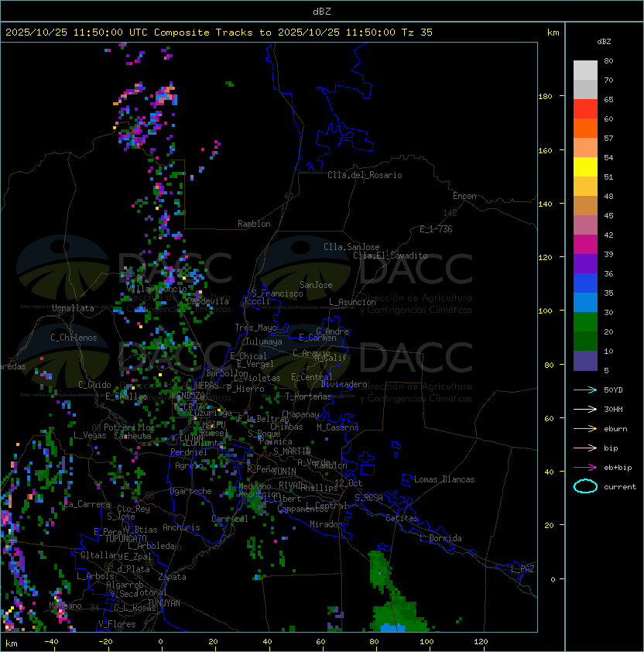Click the pink bip arrow in the legend
The image size is (644, 652).
[585, 448]
